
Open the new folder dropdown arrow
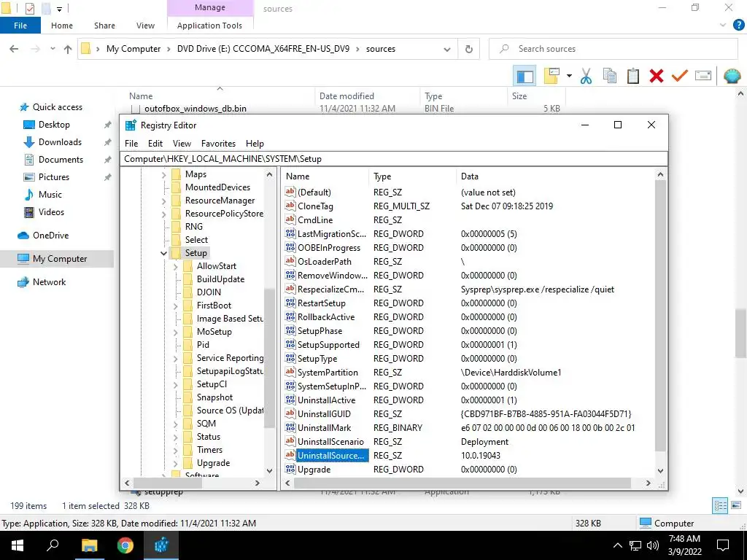tap(569, 76)
